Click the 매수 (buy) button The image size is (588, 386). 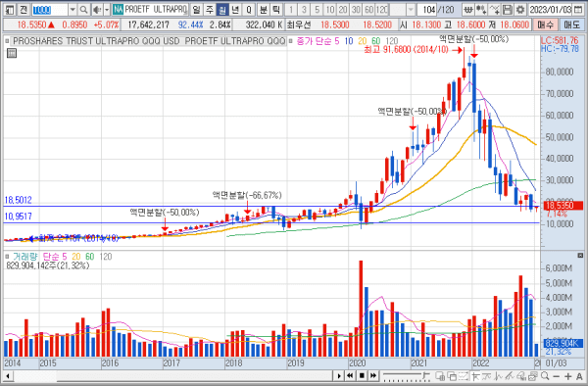pos(546,25)
